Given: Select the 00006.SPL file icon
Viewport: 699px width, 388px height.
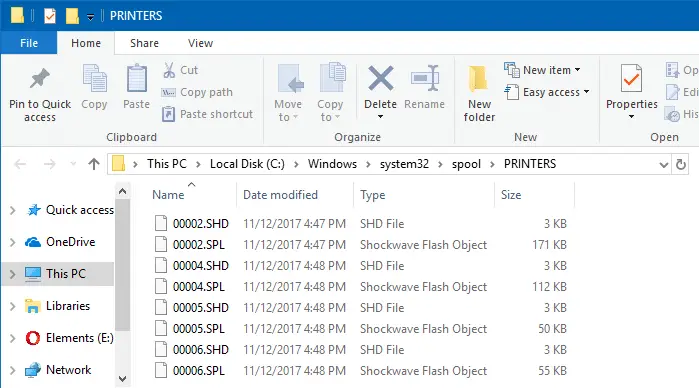Looking at the screenshot, I should point(161,370).
